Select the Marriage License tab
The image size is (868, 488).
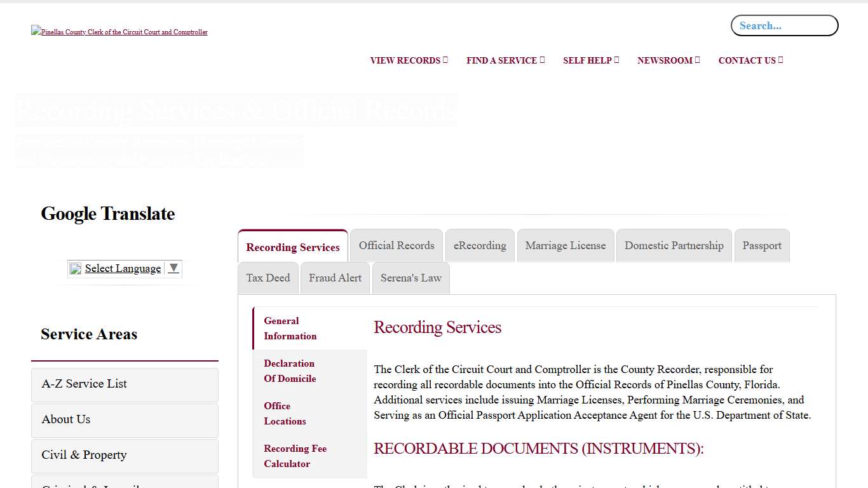(x=566, y=246)
